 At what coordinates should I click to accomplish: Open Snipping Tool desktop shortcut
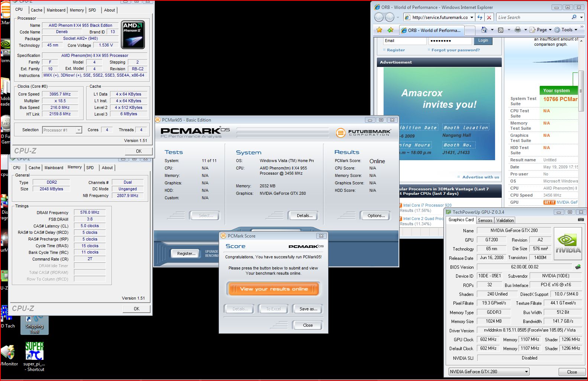(x=34, y=325)
